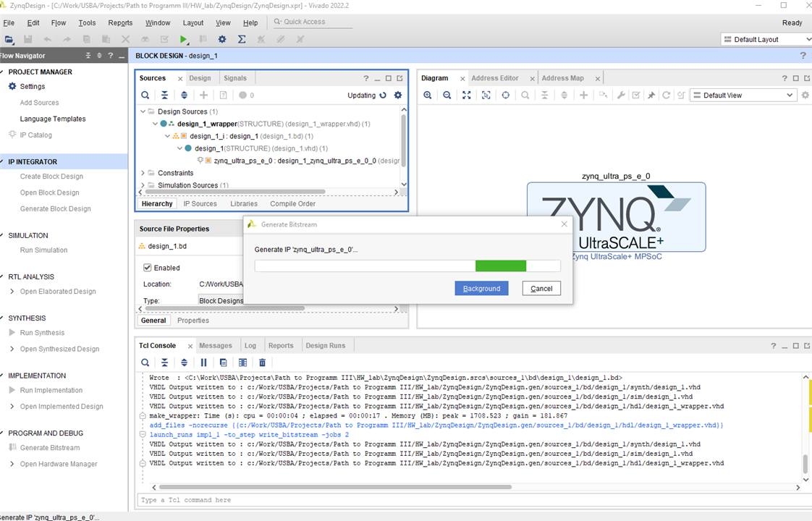Click the Sigma reports icon in main toolbar
The height and width of the screenshot is (521, 812).
pyautogui.click(x=242, y=39)
